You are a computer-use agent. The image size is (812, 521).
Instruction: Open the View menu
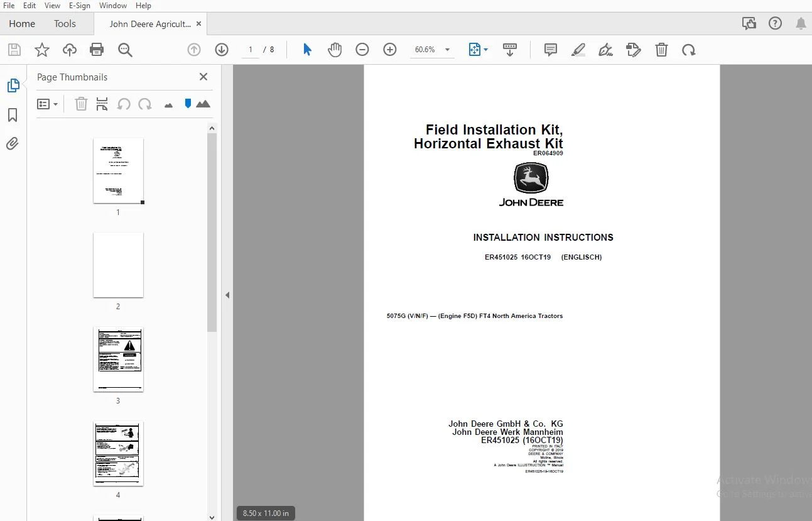click(x=53, y=5)
